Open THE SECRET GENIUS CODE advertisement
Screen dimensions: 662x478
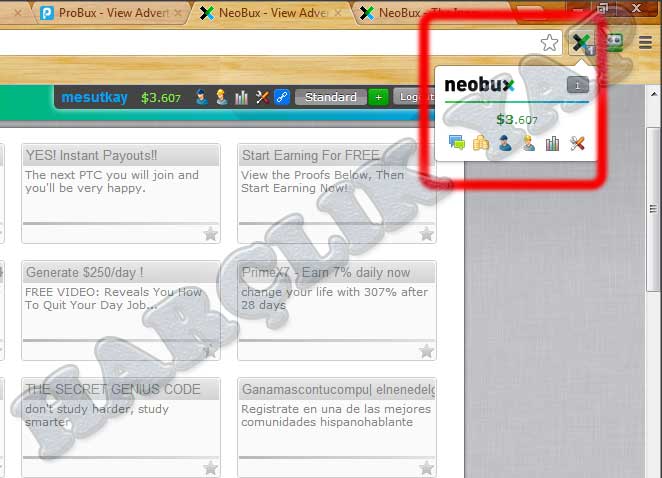[121, 428]
